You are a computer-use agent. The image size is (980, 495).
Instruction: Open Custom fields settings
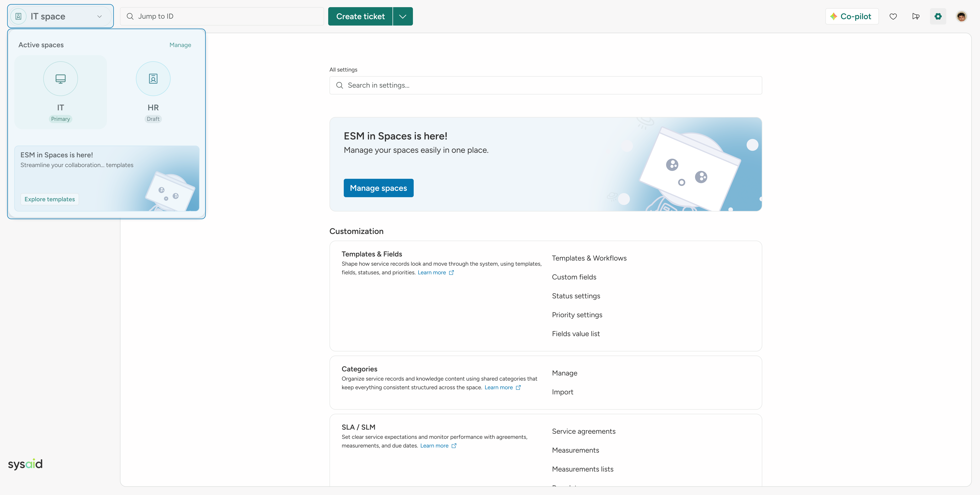(x=574, y=277)
